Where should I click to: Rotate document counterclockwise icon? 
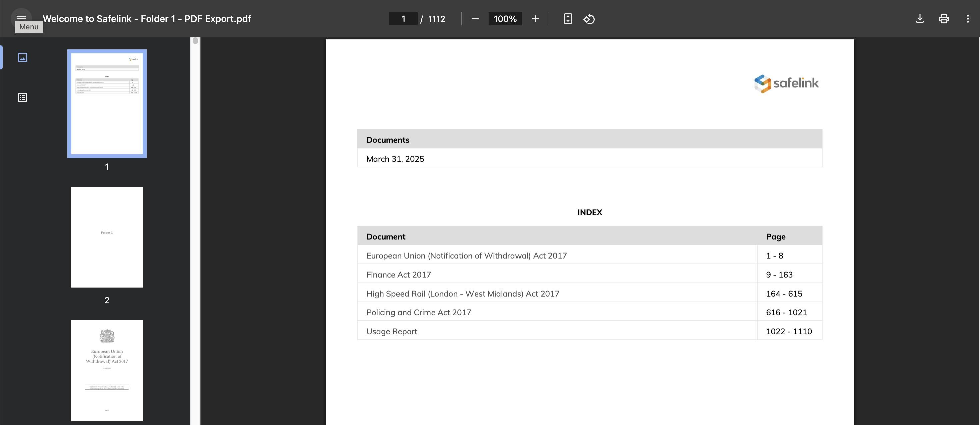click(x=589, y=19)
